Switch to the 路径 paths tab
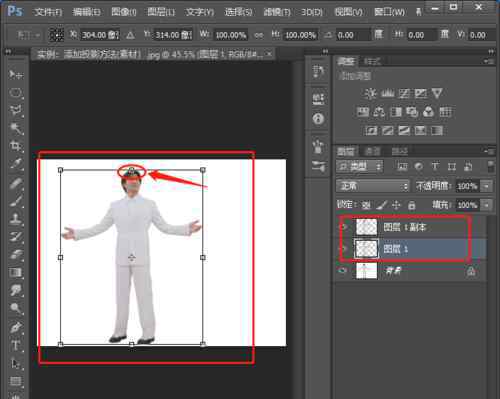Image resolution: width=500 pixels, height=399 pixels. [399, 152]
